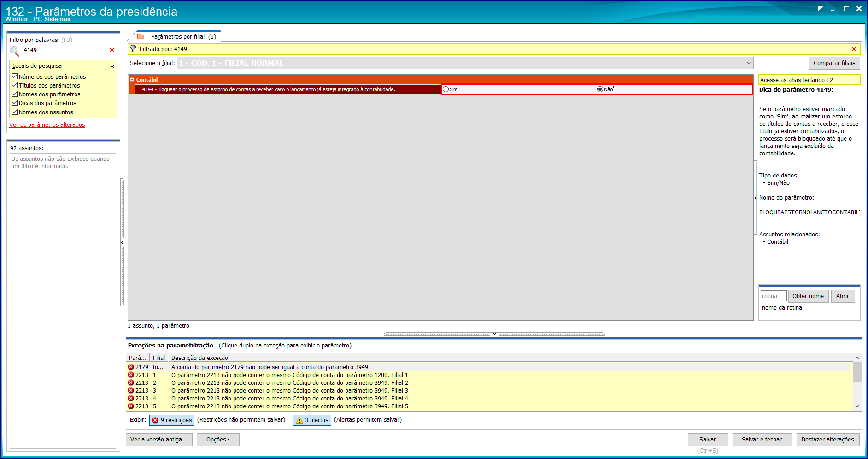Click the Parâ... column header
This screenshot has height=459, width=868.
click(138, 358)
